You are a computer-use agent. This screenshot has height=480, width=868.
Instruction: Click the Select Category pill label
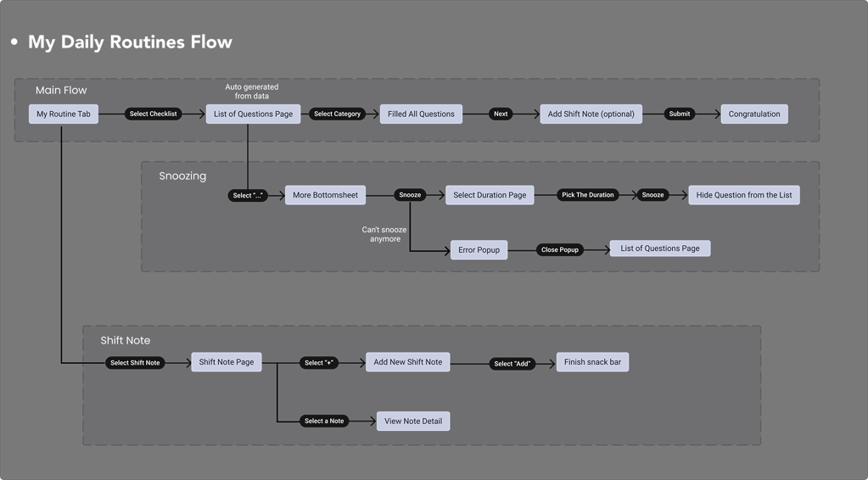coord(337,114)
